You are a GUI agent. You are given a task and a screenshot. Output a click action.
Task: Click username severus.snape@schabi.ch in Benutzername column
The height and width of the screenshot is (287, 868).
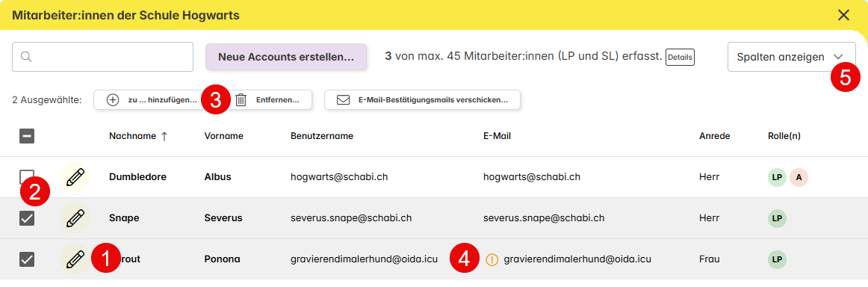[351, 218]
